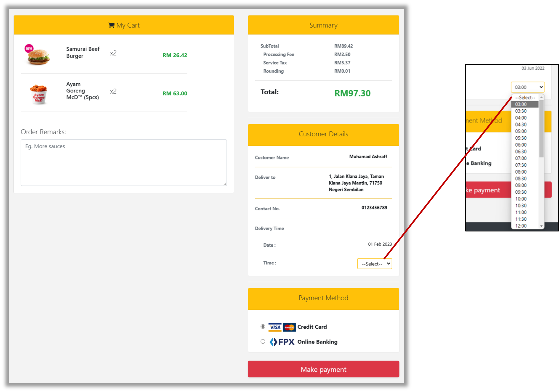Choose 10:00 from the time list
The image size is (559, 392).
pos(521,199)
